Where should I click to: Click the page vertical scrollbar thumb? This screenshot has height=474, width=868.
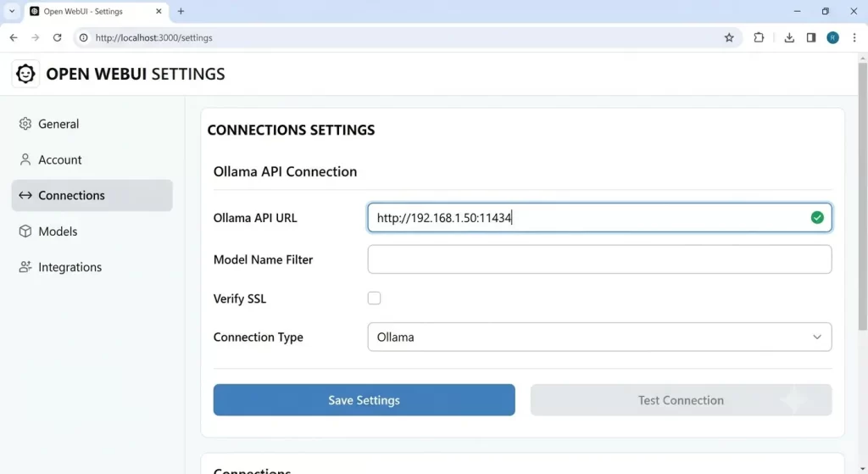click(862, 197)
